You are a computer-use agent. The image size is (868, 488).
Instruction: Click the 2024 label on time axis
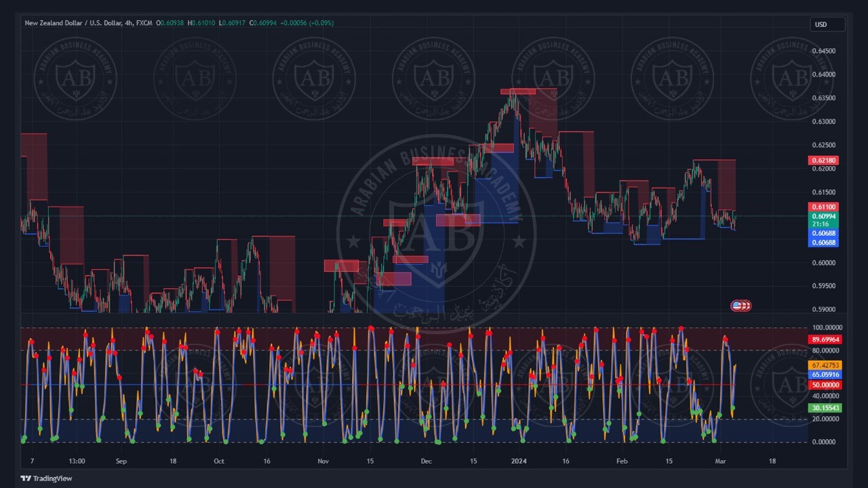(520, 462)
